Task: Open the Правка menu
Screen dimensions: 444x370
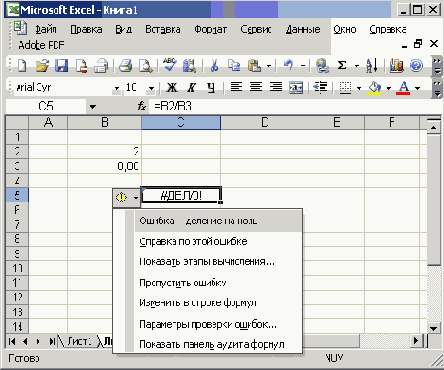Action: click(86, 30)
